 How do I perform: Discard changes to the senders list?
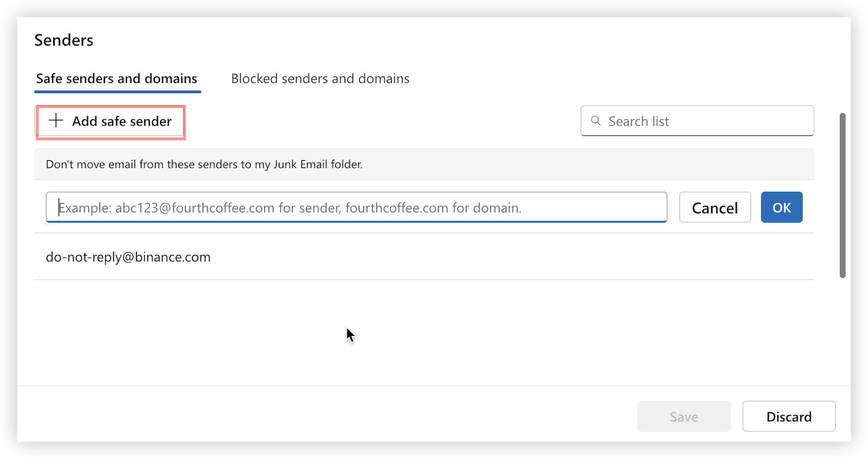coord(788,416)
